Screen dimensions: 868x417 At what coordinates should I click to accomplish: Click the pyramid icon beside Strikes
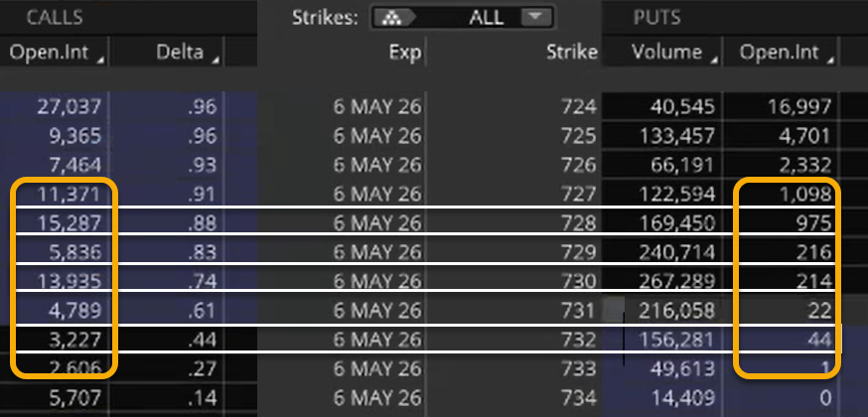[x=394, y=18]
